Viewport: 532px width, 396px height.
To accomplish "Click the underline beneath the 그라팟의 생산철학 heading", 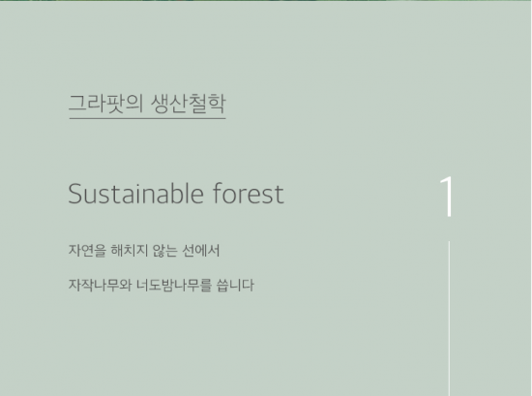I will coord(147,118).
